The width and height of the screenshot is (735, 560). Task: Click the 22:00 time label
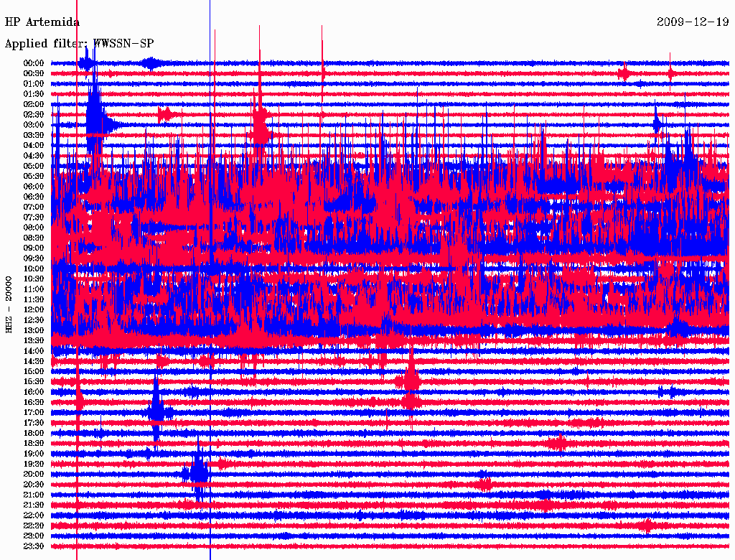coord(34,515)
